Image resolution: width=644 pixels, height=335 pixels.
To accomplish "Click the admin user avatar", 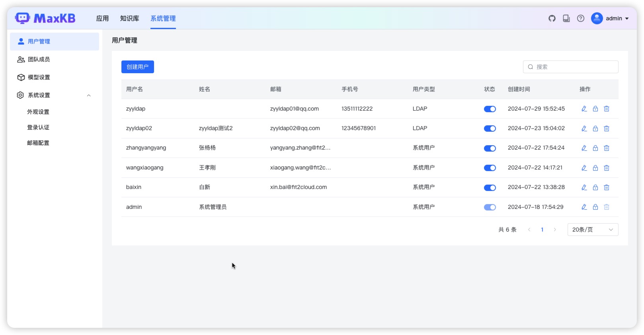I will point(597,18).
